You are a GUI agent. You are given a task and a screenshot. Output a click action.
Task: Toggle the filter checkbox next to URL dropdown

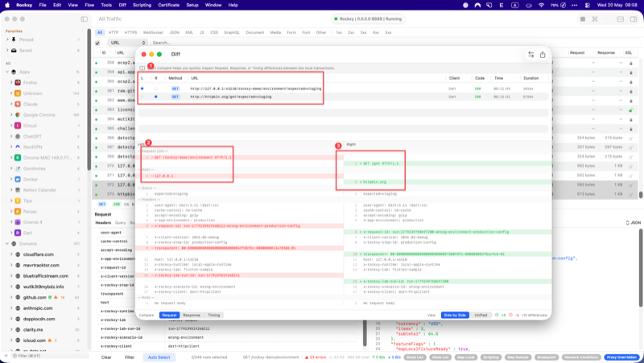coord(97,43)
